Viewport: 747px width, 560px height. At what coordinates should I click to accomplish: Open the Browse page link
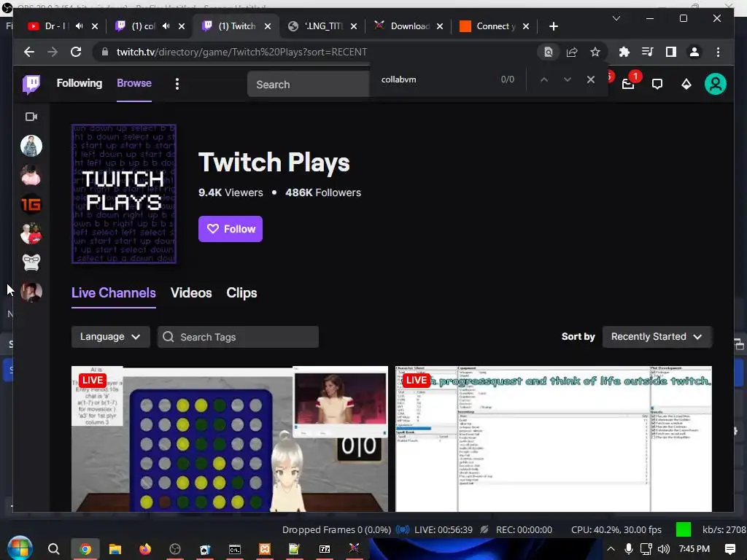coord(134,83)
